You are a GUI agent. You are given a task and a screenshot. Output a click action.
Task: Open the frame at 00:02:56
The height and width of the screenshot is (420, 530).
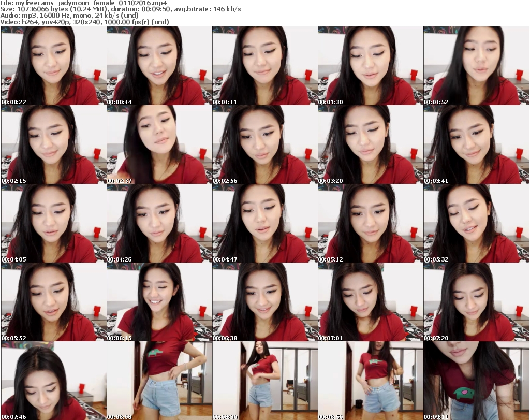click(264, 144)
